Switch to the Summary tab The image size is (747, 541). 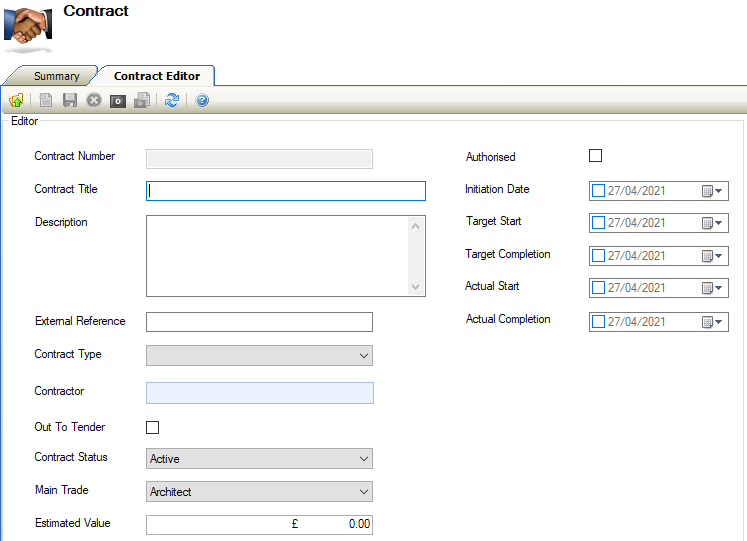[x=56, y=76]
